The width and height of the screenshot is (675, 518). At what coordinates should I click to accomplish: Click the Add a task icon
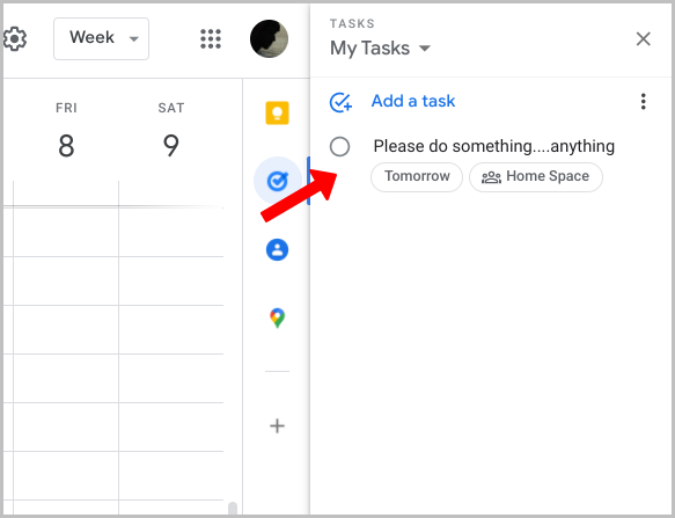tap(341, 102)
